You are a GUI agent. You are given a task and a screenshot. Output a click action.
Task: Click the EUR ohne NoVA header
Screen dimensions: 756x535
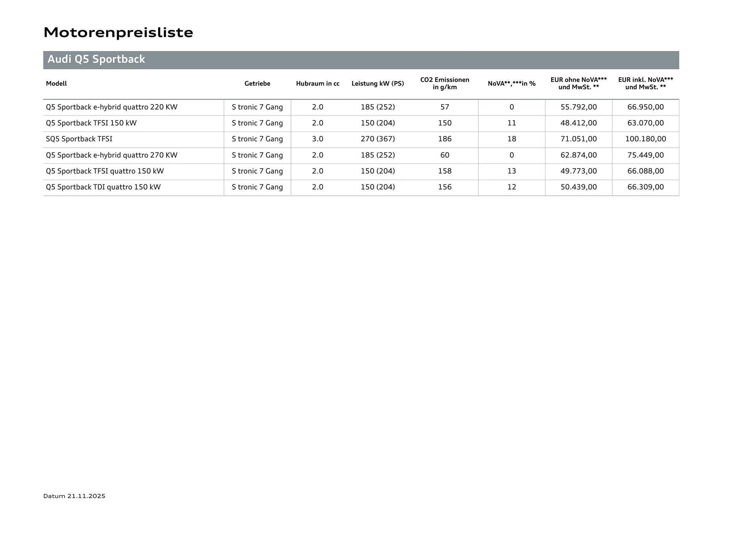tap(578, 83)
